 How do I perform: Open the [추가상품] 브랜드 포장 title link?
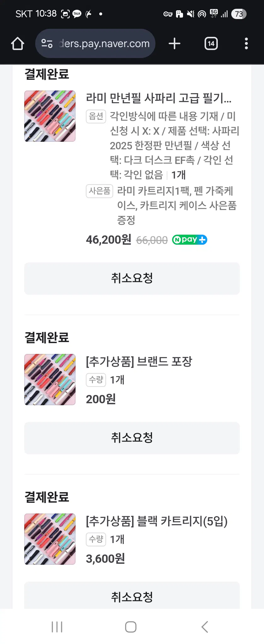[x=139, y=362]
